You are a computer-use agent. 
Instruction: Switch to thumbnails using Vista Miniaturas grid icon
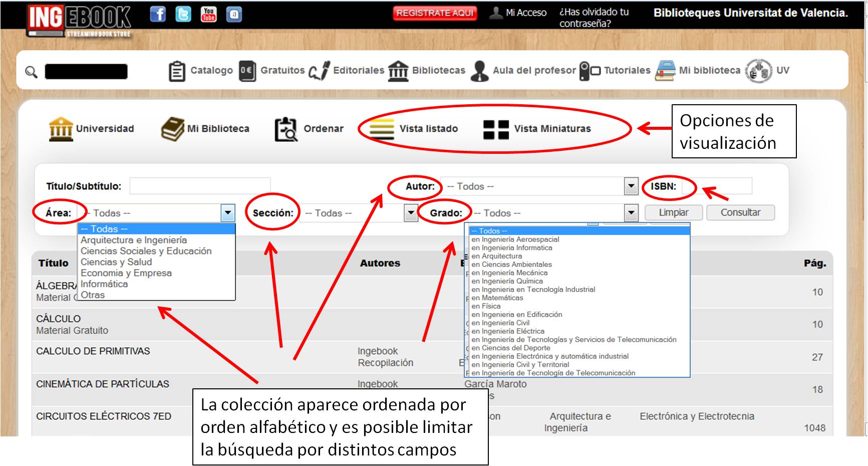496,129
